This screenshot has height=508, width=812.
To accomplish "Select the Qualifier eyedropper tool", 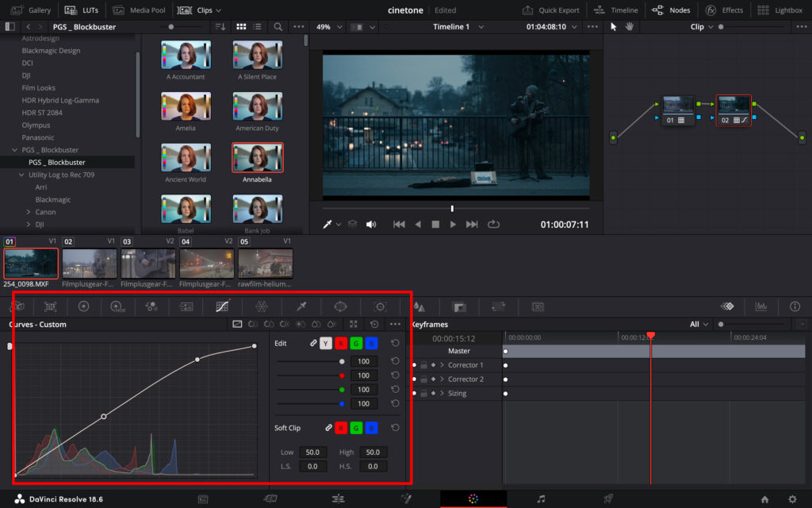I will pos(301,306).
